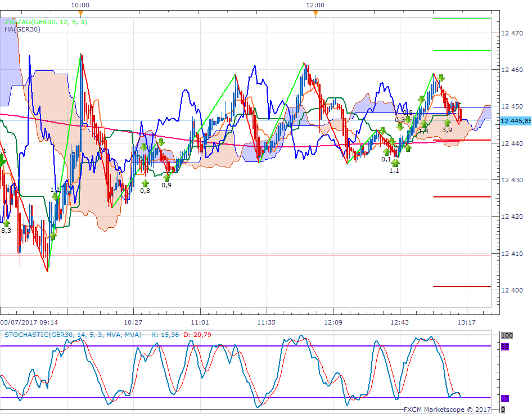
Task: Click the orange 10:00 time marker triangle
Action: pyautogui.click(x=80, y=12)
